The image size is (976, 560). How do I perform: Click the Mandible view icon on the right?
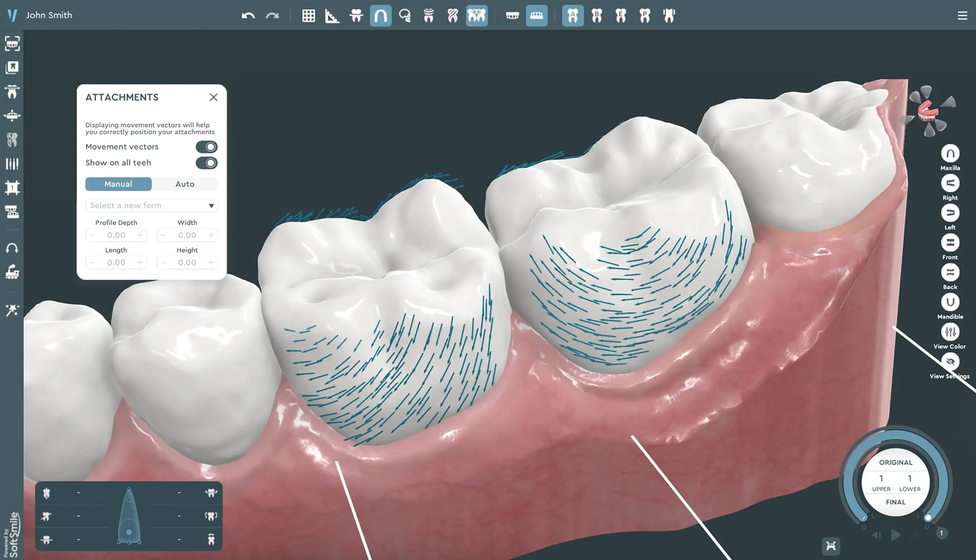pyautogui.click(x=950, y=303)
